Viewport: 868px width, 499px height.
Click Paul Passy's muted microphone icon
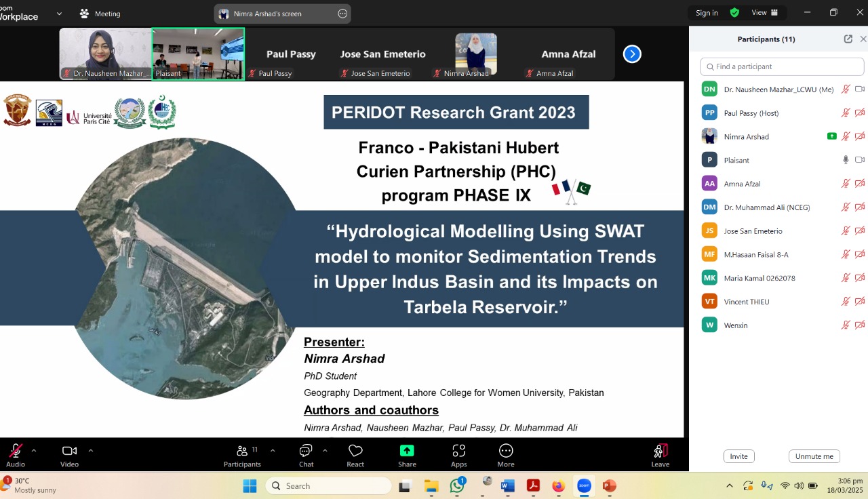coord(846,113)
